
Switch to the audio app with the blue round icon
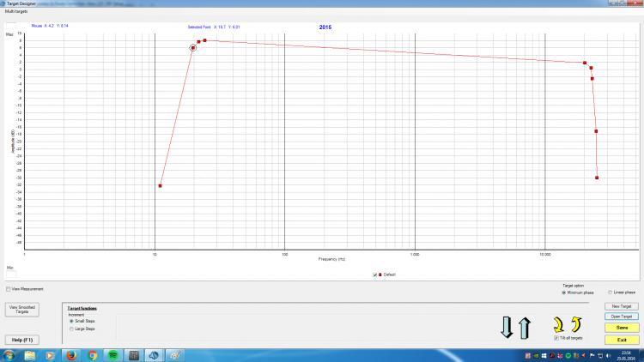coord(154,355)
